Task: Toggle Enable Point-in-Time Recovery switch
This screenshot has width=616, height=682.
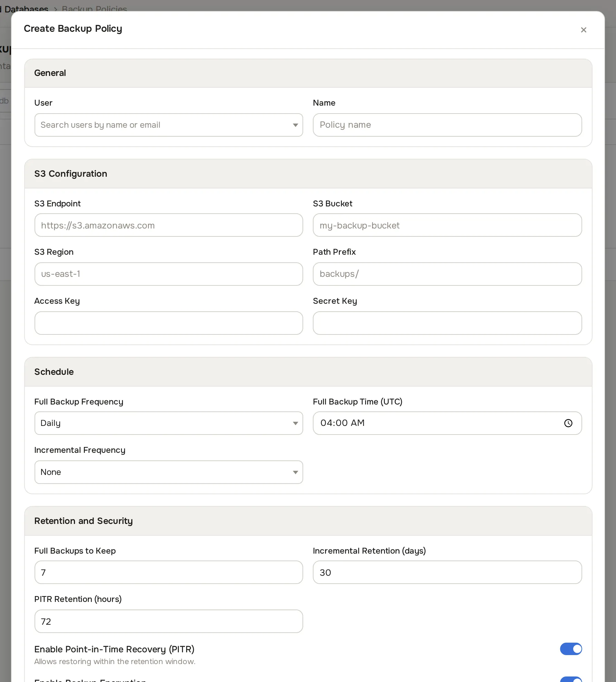Action: [571, 649]
